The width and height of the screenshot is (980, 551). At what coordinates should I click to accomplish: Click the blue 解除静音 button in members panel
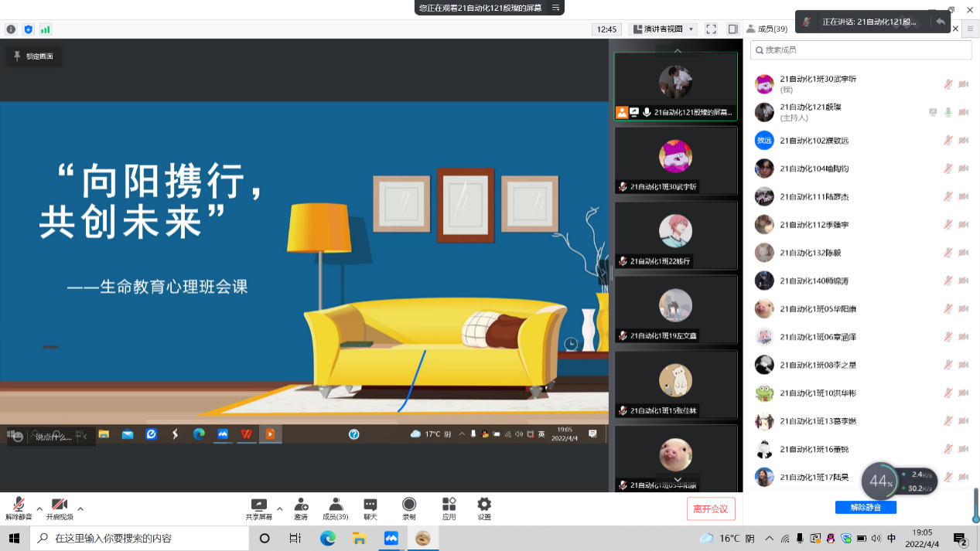click(866, 508)
